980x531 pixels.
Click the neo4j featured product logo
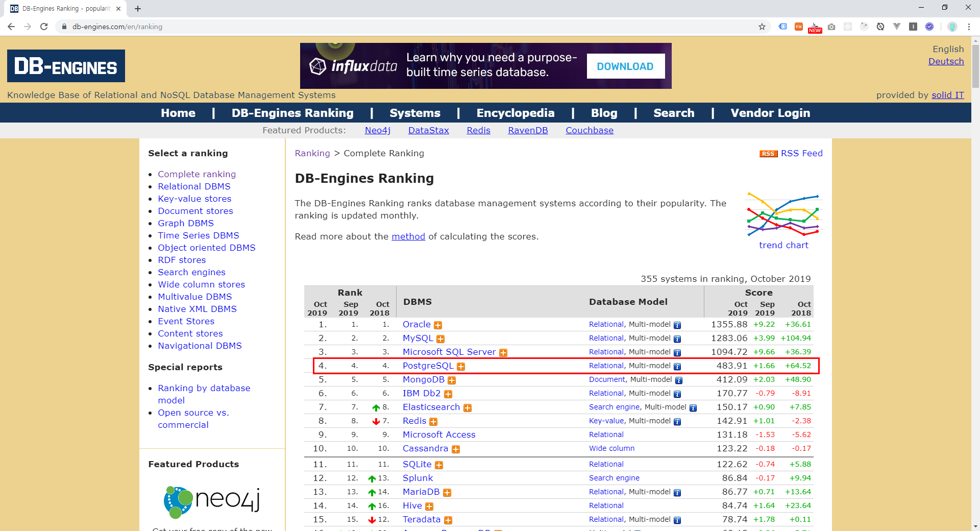pos(211,502)
